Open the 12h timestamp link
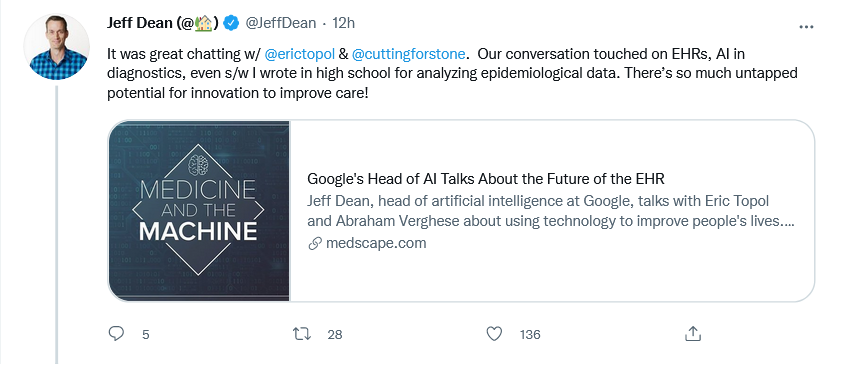This screenshot has height=366, width=849. [343, 23]
